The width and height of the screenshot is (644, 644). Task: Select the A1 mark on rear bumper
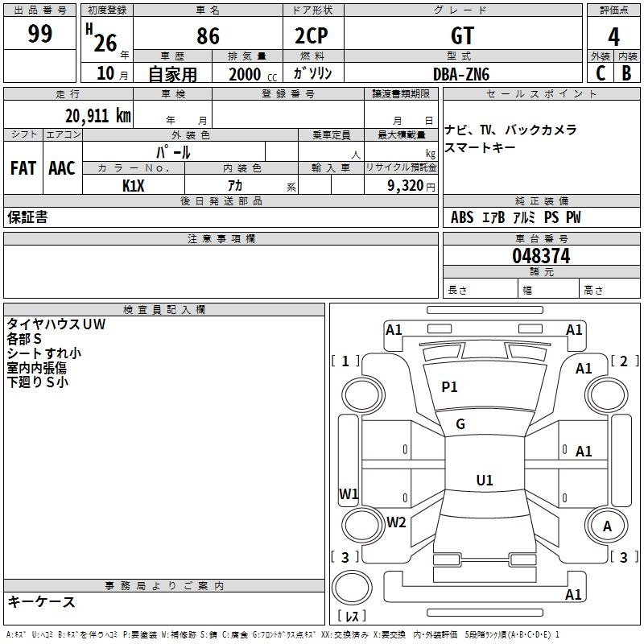coord(573,594)
